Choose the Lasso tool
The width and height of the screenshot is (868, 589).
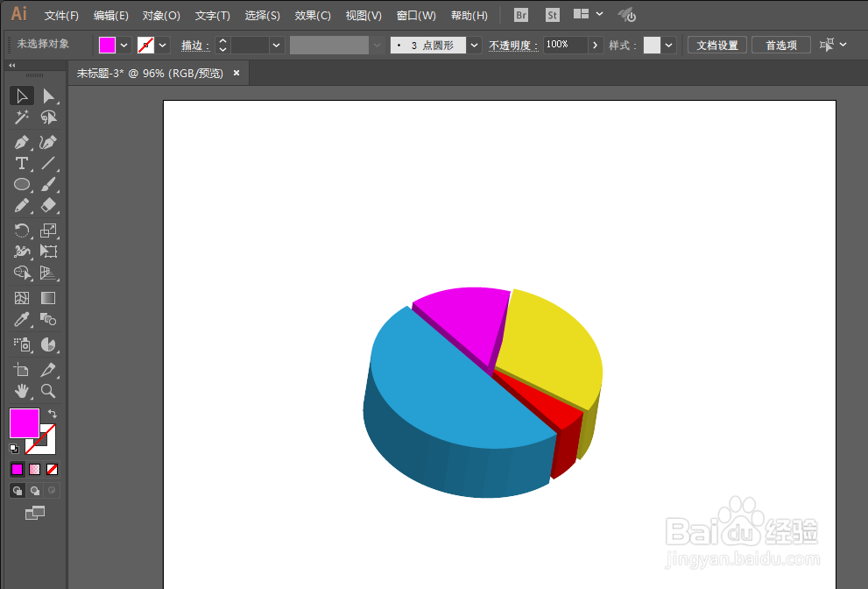click(48, 117)
